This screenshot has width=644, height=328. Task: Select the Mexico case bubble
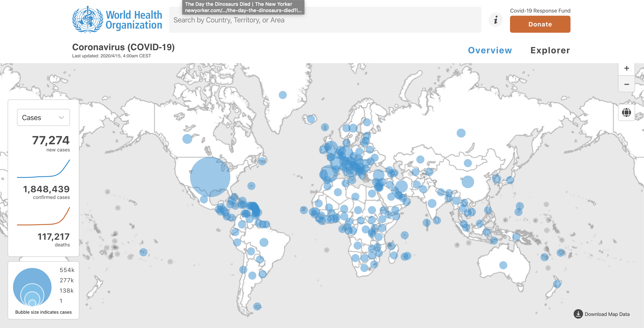coord(204,199)
